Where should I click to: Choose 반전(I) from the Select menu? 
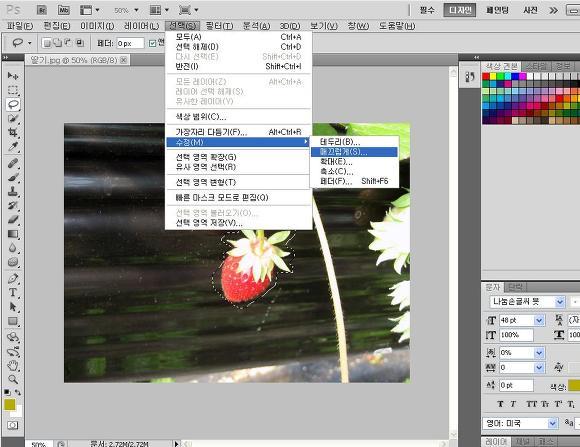(x=238, y=67)
